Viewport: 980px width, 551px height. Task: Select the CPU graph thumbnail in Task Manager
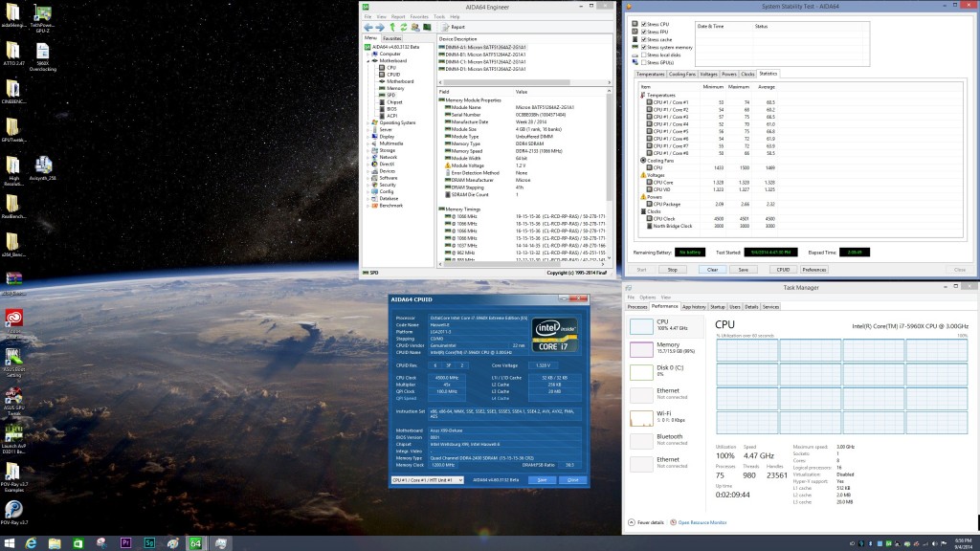click(641, 326)
